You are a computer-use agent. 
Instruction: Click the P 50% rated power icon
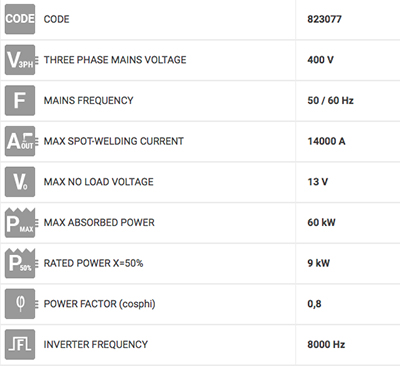(x=20, y=263)
